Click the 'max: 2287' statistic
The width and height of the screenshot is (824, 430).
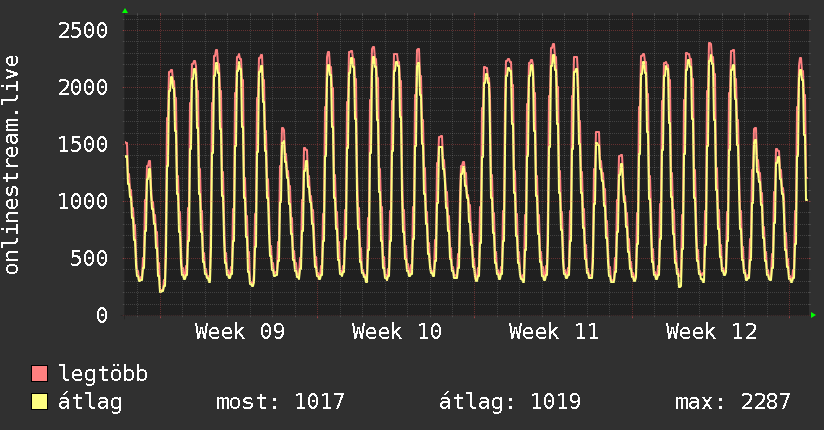coord(733,402)
